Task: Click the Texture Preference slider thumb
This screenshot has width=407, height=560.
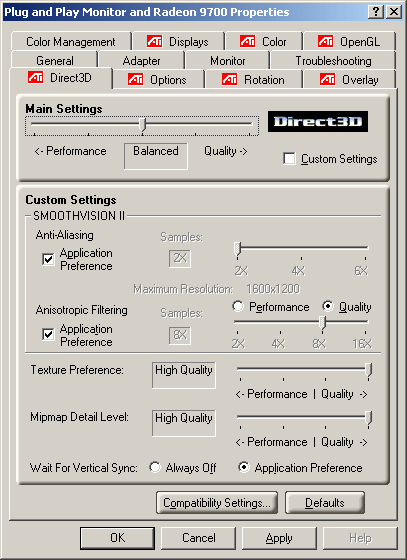Action: coord(369,370)
